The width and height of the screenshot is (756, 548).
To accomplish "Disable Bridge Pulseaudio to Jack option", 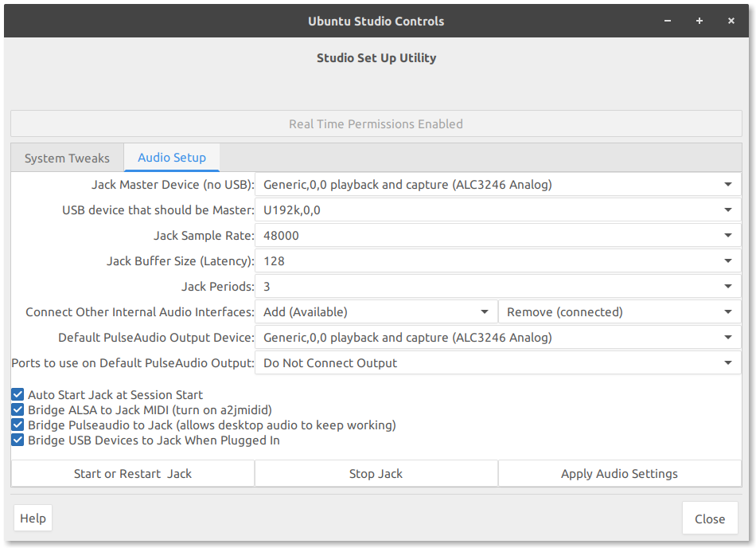I will pos(18,425).
